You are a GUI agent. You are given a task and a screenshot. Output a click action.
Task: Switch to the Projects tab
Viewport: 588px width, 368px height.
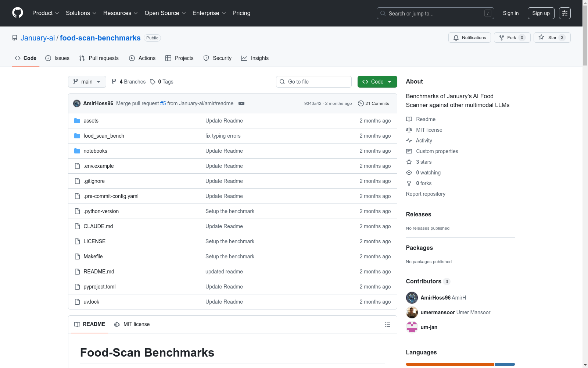coord(179,58)
